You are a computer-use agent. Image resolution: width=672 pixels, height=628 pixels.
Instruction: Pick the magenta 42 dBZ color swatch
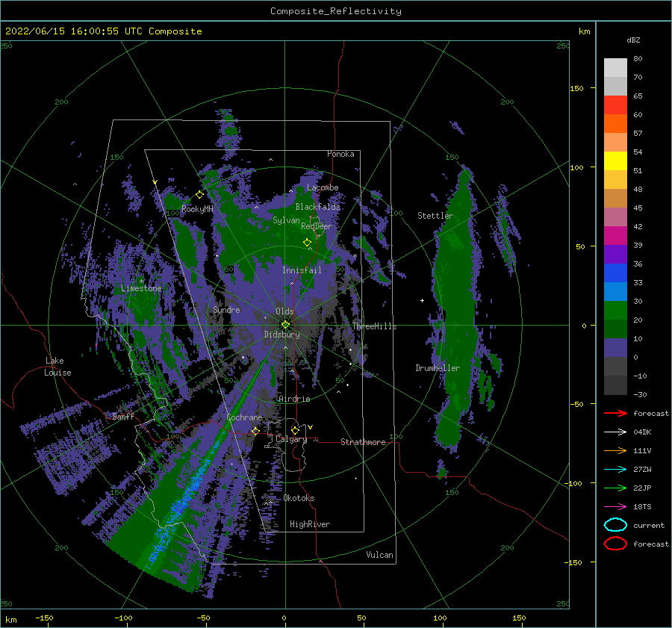click(x=615, y=235)
